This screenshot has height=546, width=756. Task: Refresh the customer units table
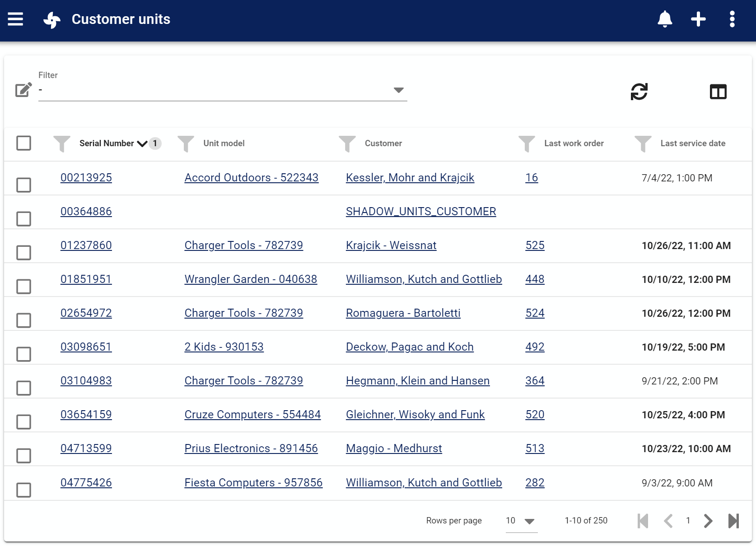(639, 92)
